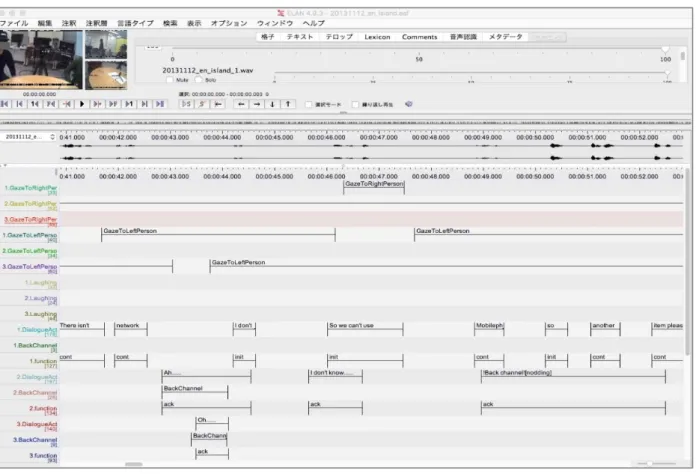This screenshot has height=474, width=696.
Task: Switch to the 音声認識 tab
Action: (x=463, y=37)
